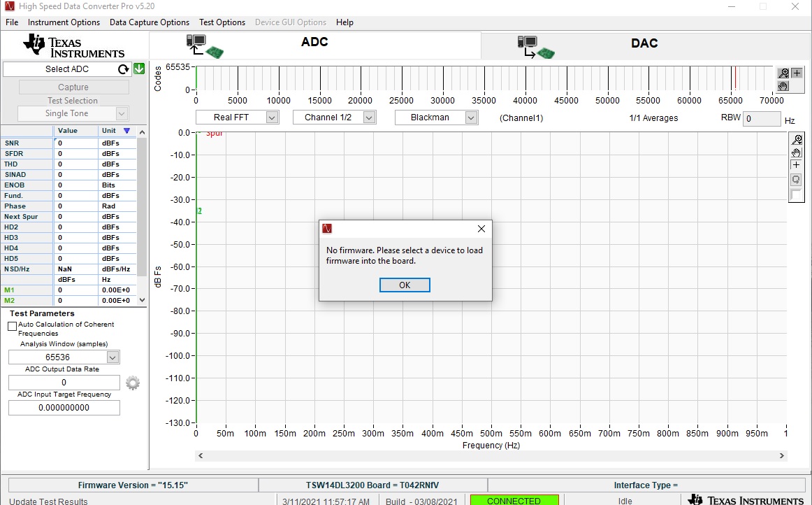812x505 pixels.
Task: Switch to the DAC tab
Action: tap(644, 43)
